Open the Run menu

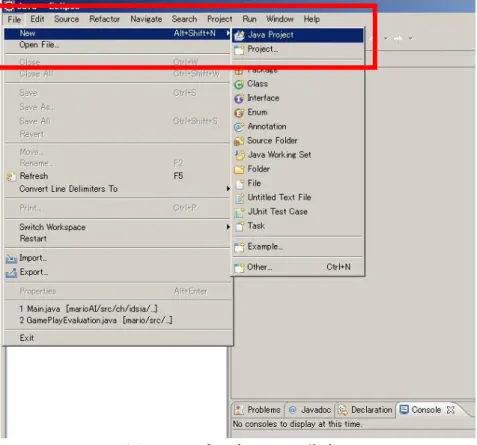(249, 19)
